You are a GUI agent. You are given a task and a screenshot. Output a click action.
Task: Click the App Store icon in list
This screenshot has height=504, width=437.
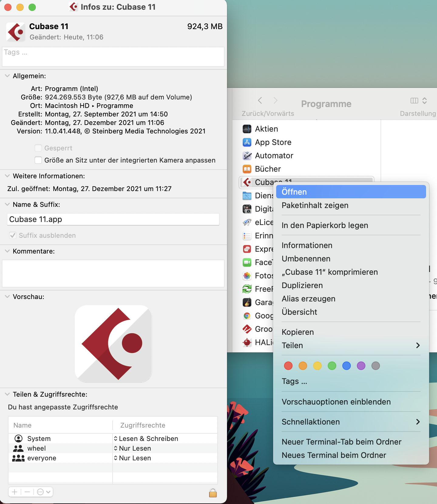click(x=247, y=142)
